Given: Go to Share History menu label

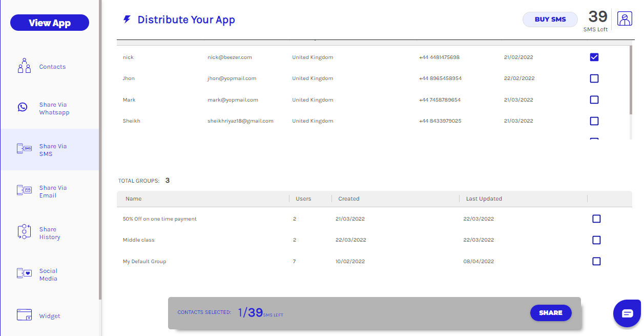Looking at the screenshot, I should pyautogui.click(x=50, y=233).
